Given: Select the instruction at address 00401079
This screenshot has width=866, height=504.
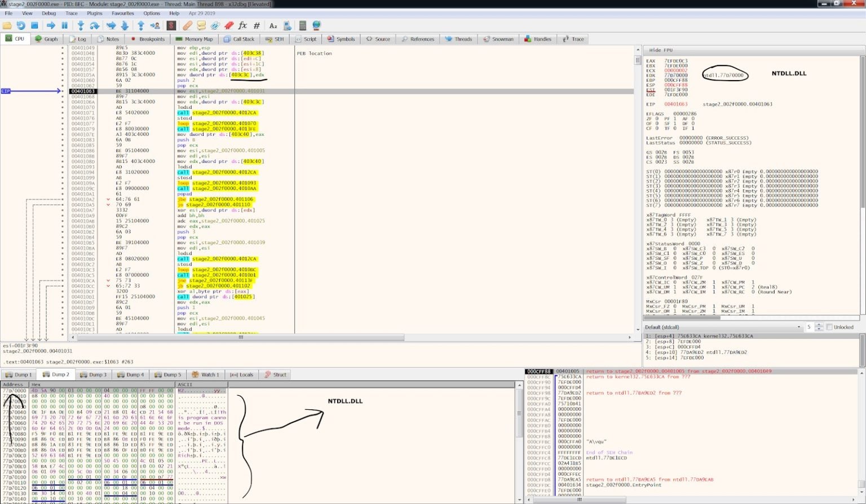Looking at the screenshot, I should [83, 129].
